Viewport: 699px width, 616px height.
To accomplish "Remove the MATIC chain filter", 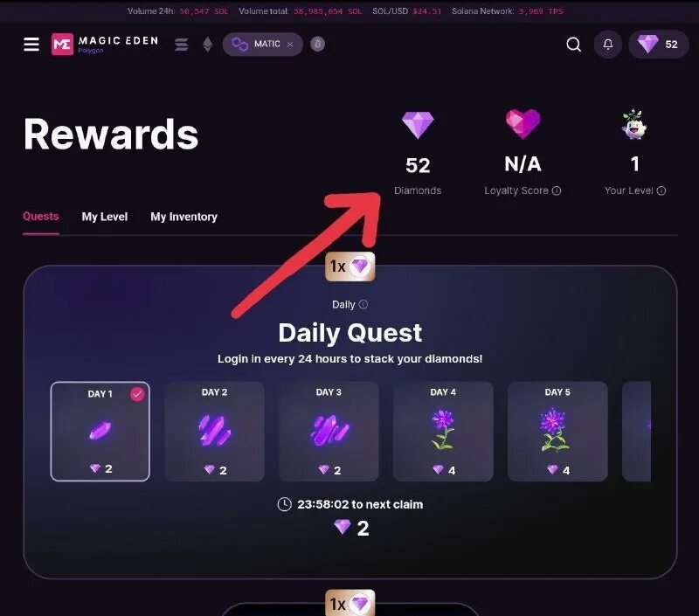I will (x=290, y=45).
